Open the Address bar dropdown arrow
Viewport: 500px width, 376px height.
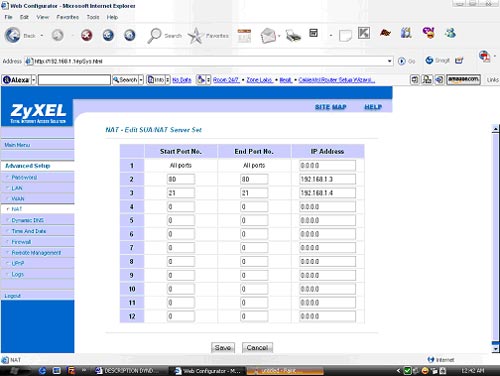tap(389, 61)
